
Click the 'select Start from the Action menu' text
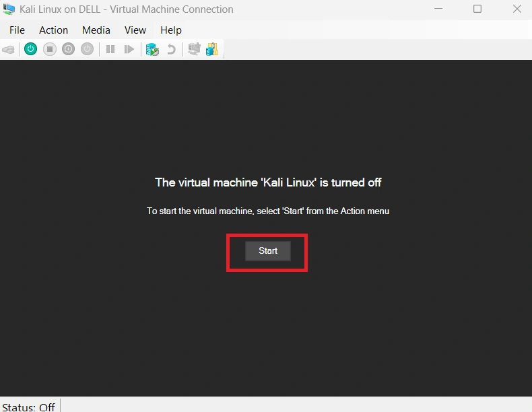point(323,211)
